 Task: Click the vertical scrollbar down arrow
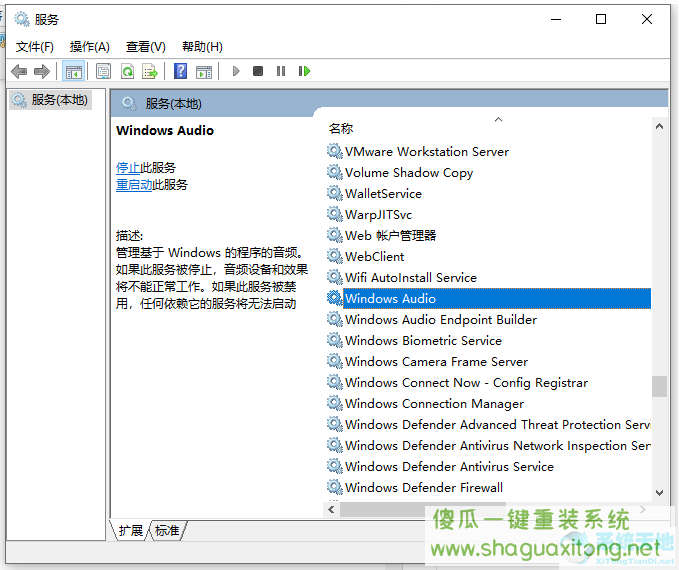[659, 493]
